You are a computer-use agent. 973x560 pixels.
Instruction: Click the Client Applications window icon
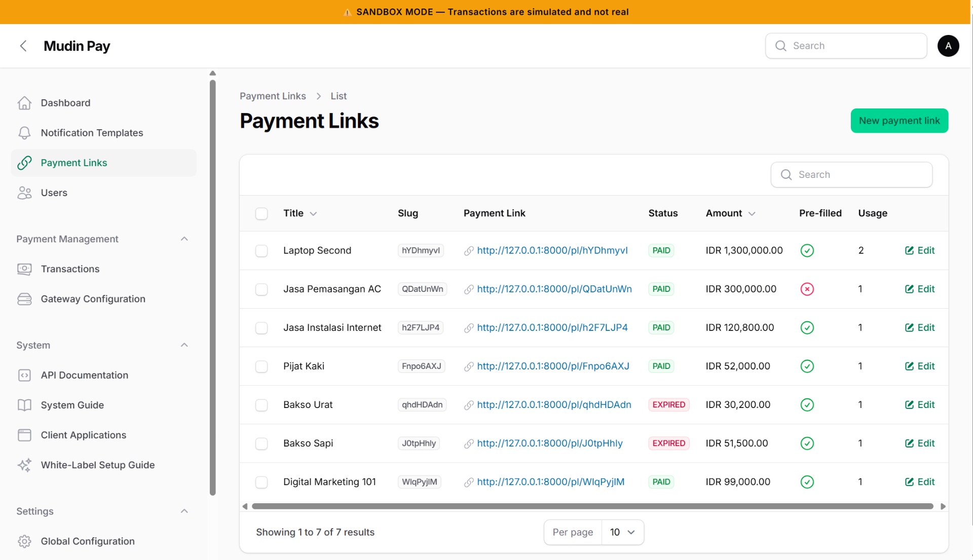pyautogui.click(x=24, y=435)
